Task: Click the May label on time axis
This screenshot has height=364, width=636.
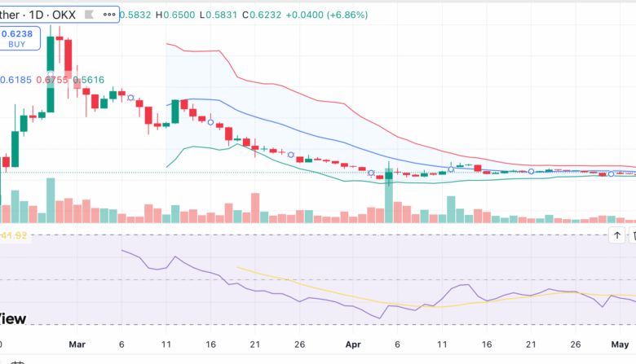Action: pyautogui.click(x=621, y=344)
